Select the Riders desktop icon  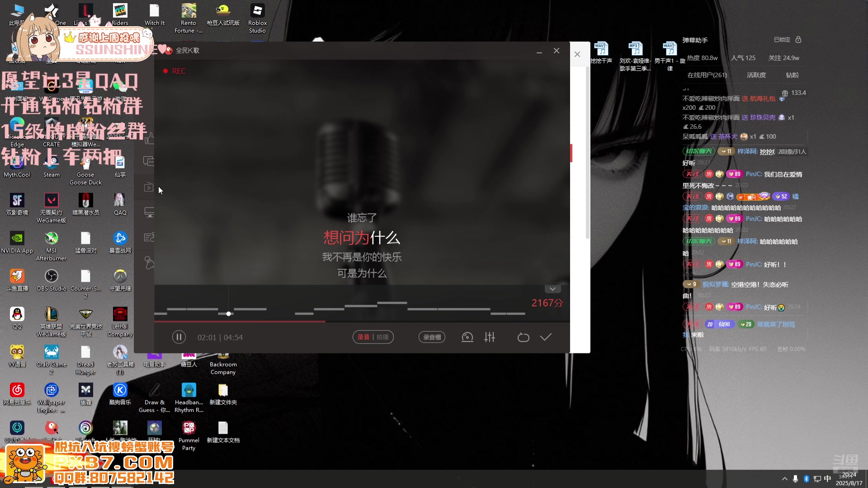(120, 15)
